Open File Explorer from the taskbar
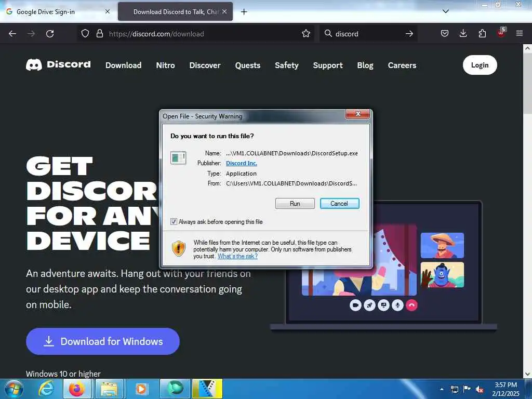Image resolution: width=532 pixels, height=399 pixels. pos(109,389)
